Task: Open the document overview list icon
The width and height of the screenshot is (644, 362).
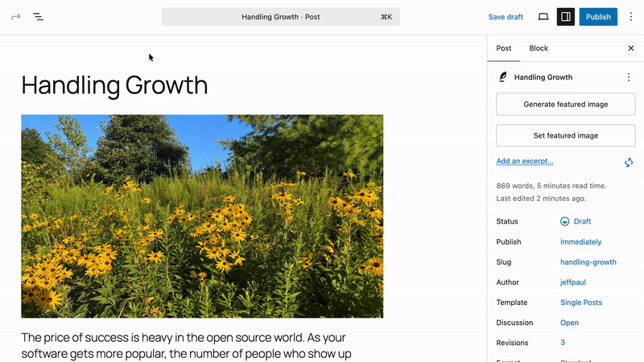Action: click(38, 17)
